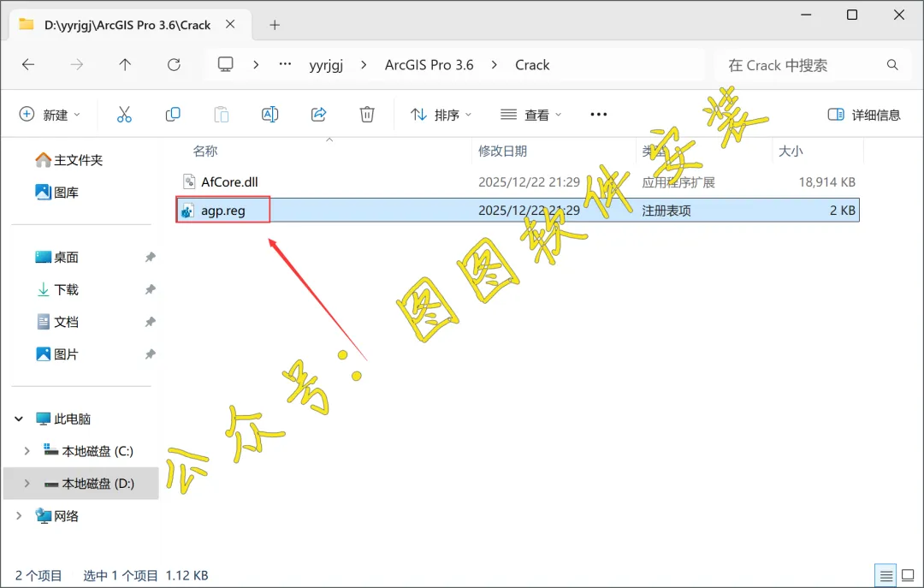Click AfCore.dll date 2025/12/22 21:29
The image size is (924, 588).
529,182
